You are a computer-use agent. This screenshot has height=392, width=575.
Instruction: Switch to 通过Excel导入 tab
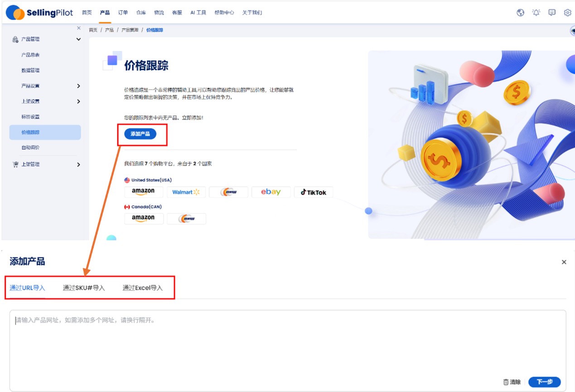pyautogui.click(x=143, y=288)
